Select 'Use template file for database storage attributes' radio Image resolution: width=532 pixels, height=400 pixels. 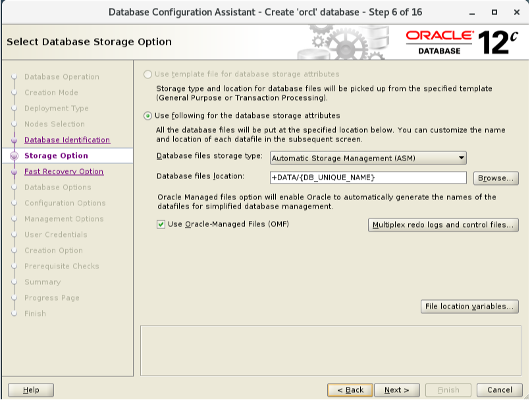point(147,74)
